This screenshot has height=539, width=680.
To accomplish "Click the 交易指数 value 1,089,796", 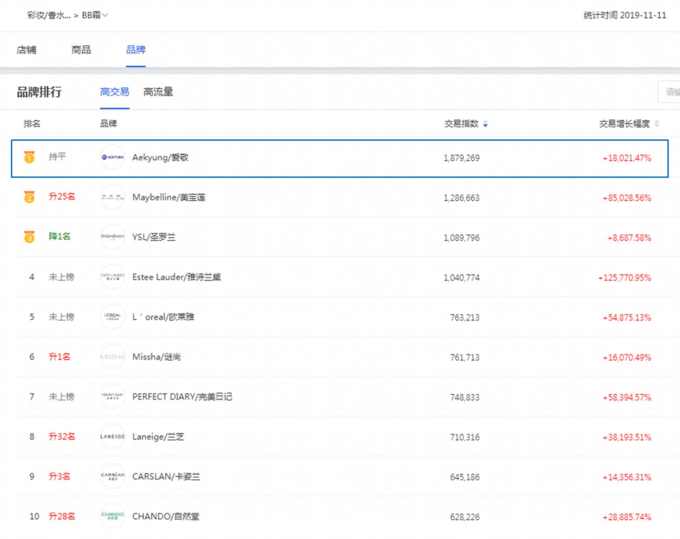I will [461, 238].
